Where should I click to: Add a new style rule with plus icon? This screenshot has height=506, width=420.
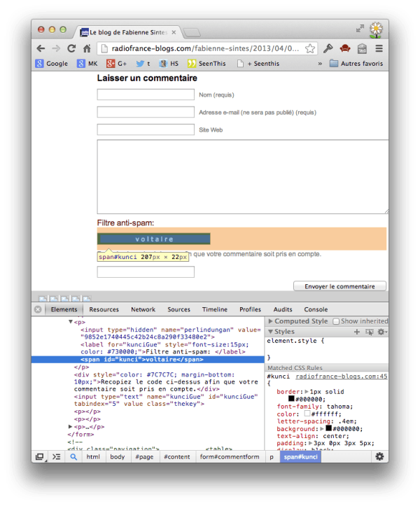click(x=357, y=332)
